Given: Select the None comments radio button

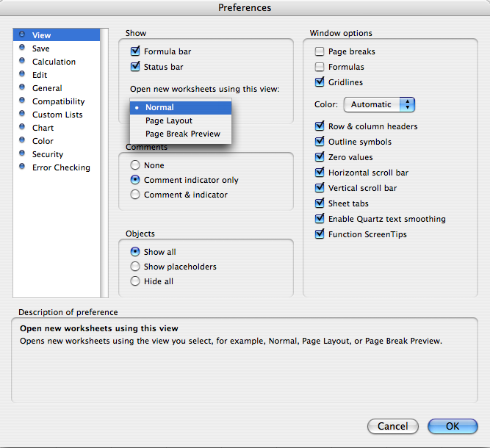Looking at the screenshot, I should 135,165.
